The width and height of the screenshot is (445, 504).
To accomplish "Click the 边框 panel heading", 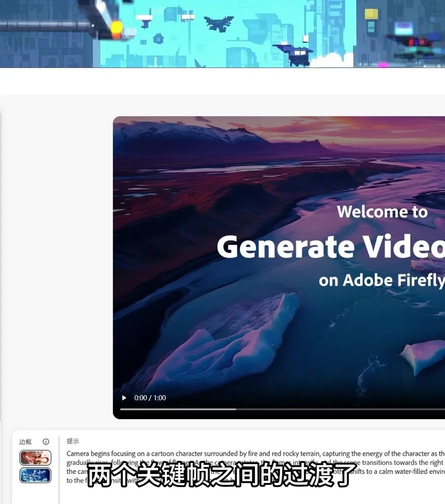I will coord(26,441).
